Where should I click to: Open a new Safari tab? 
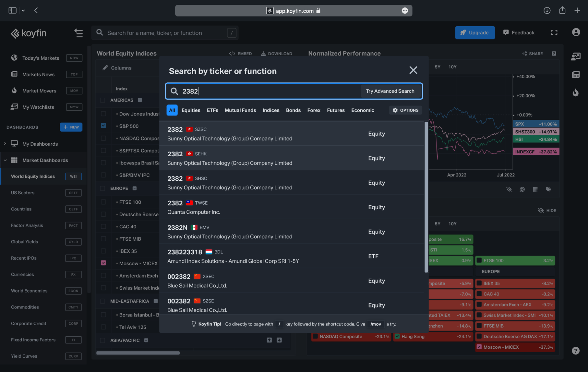coord(577,11)
